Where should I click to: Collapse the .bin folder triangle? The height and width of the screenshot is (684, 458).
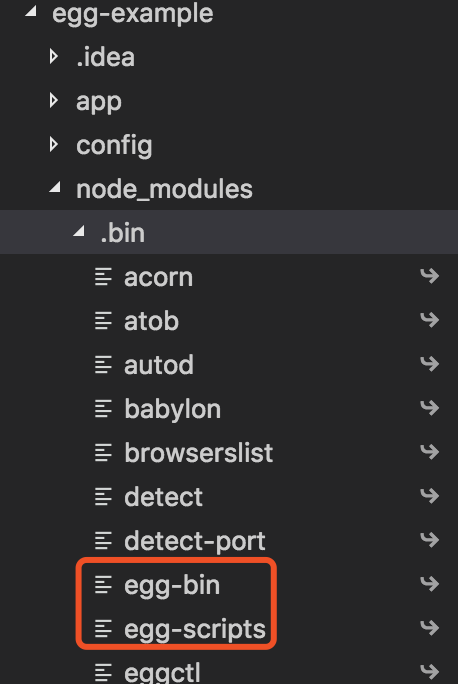[79, 231]
